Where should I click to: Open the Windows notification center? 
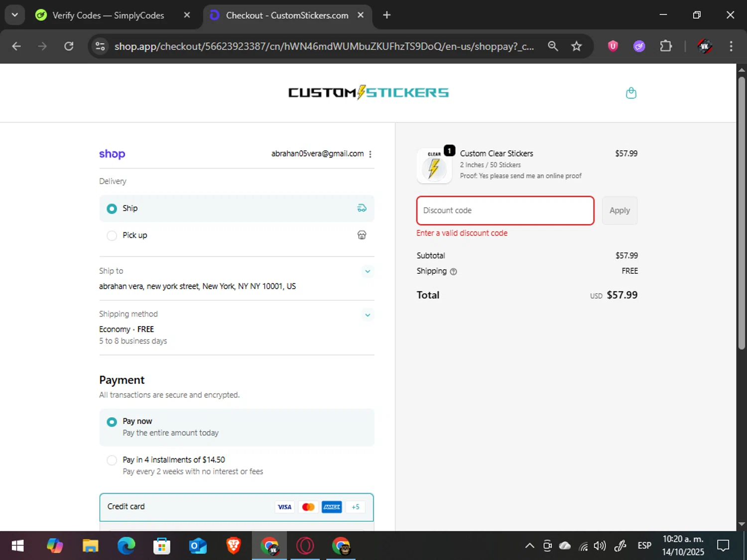pos(723,546)
